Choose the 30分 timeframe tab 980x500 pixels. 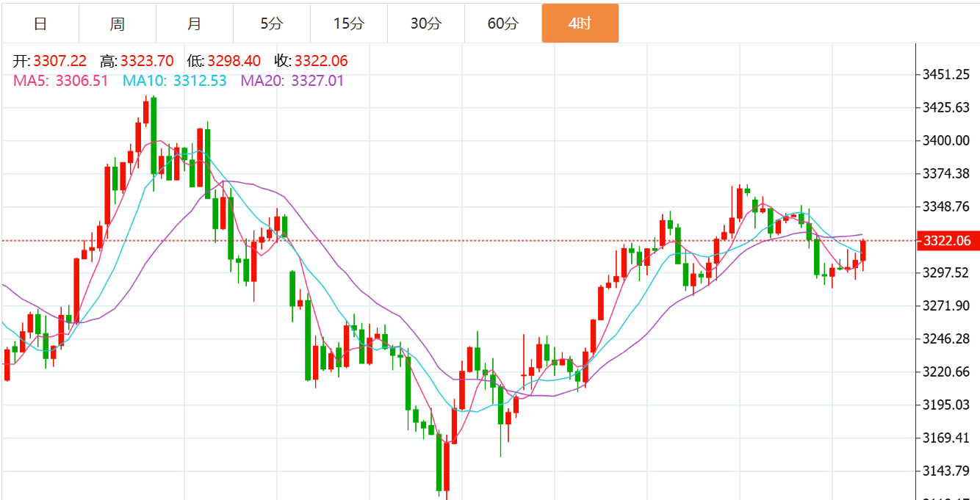pos(426,23)
